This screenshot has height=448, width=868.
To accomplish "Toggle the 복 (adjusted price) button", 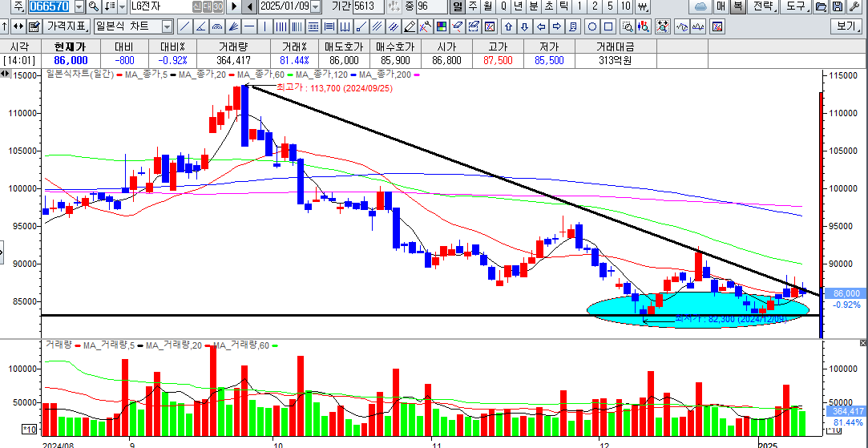I will 737,6.
